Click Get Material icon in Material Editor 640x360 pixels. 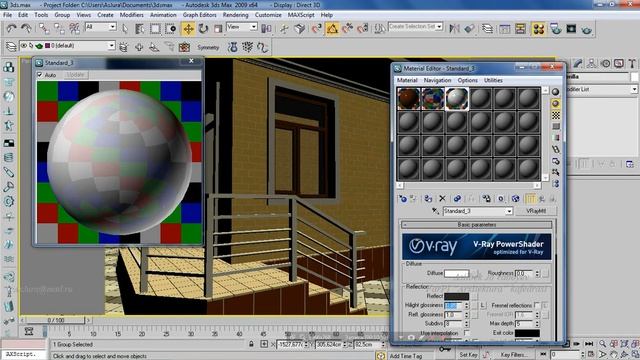[x=403, y=199]
